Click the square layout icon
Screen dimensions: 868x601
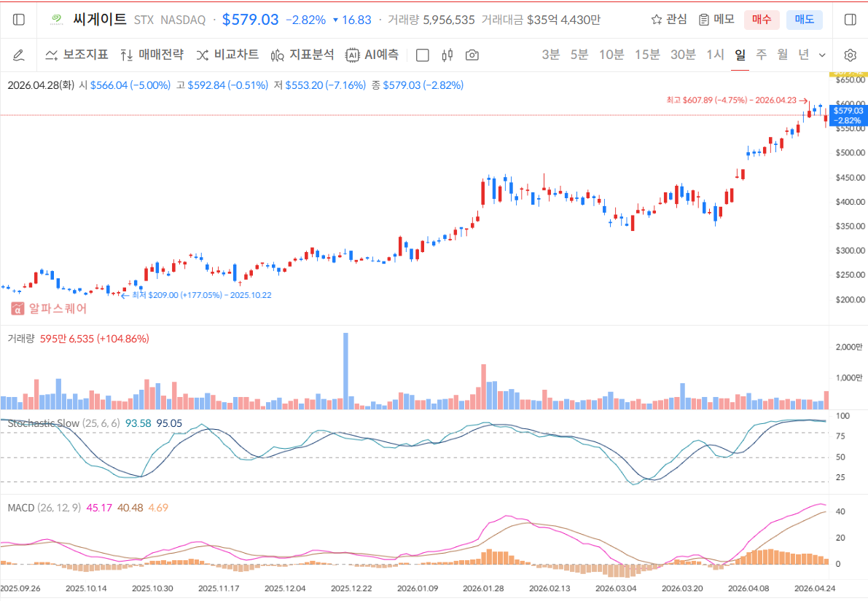[x=423, y=55]
